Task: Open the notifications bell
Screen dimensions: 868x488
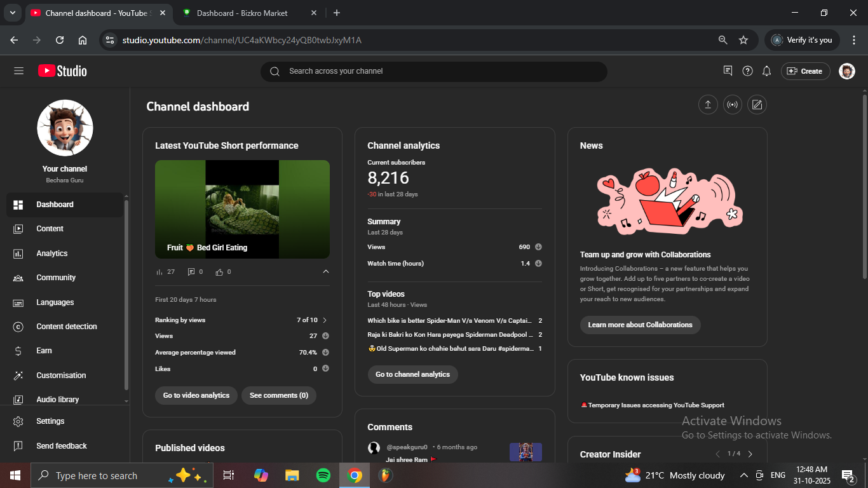Action: pos(766,71)
